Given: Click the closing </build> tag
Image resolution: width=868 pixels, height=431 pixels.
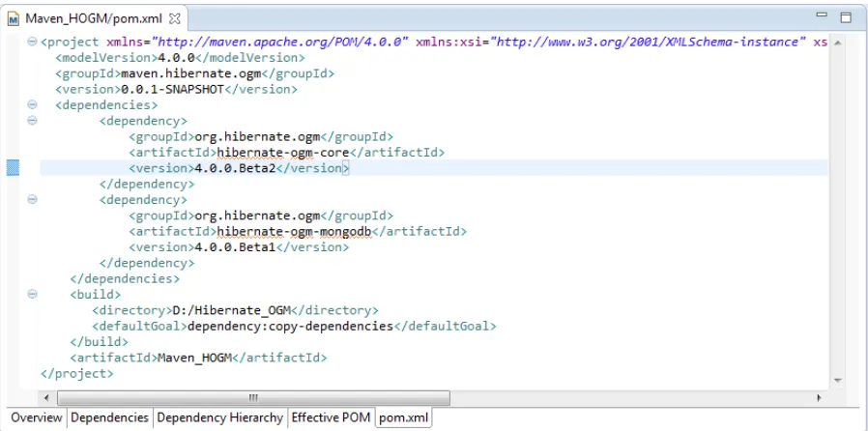Looking at the screenshot, I should (100, 342).
